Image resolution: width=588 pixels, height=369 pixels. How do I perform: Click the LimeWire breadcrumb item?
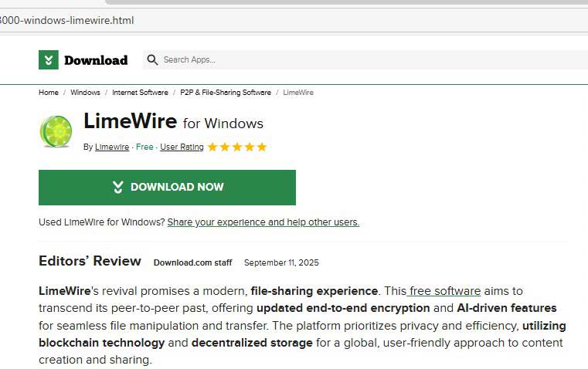coord(298,93)
